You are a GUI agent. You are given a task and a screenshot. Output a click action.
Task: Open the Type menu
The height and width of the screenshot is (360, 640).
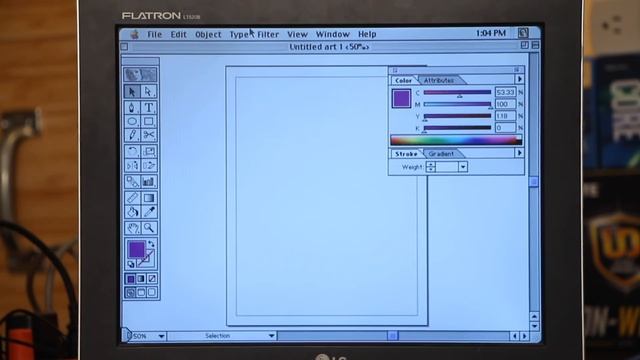[x=239, y=35]
